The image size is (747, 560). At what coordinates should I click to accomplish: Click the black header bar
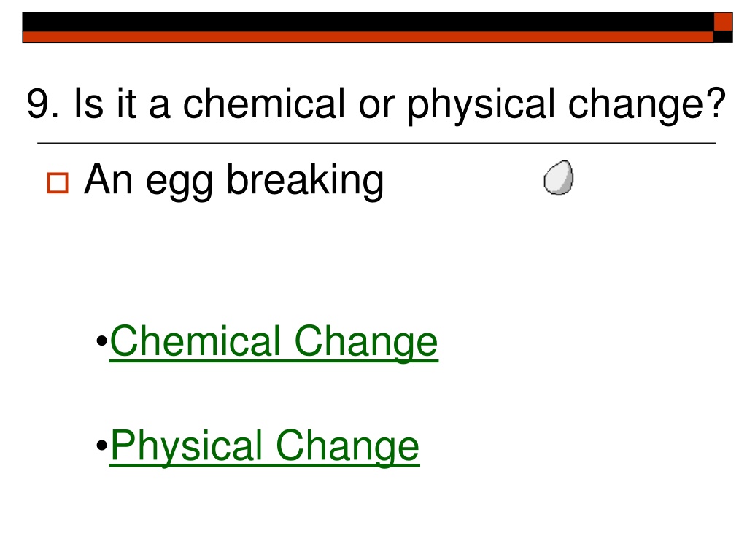pos(368,22)
